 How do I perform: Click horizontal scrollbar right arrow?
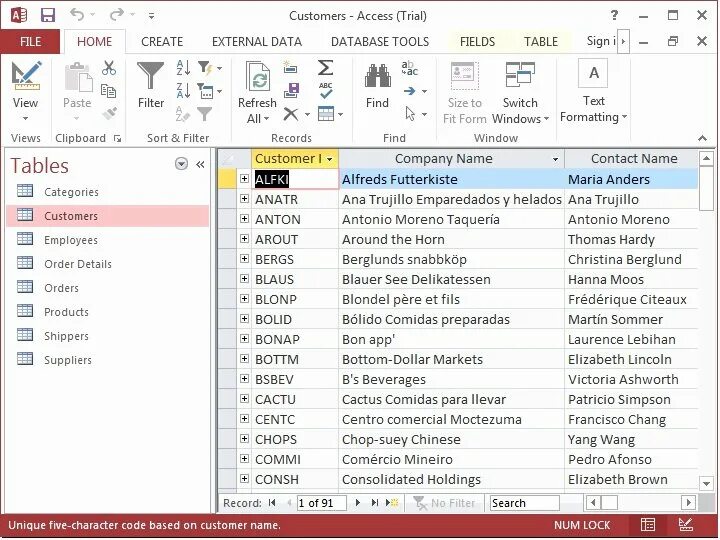(688, 502)
